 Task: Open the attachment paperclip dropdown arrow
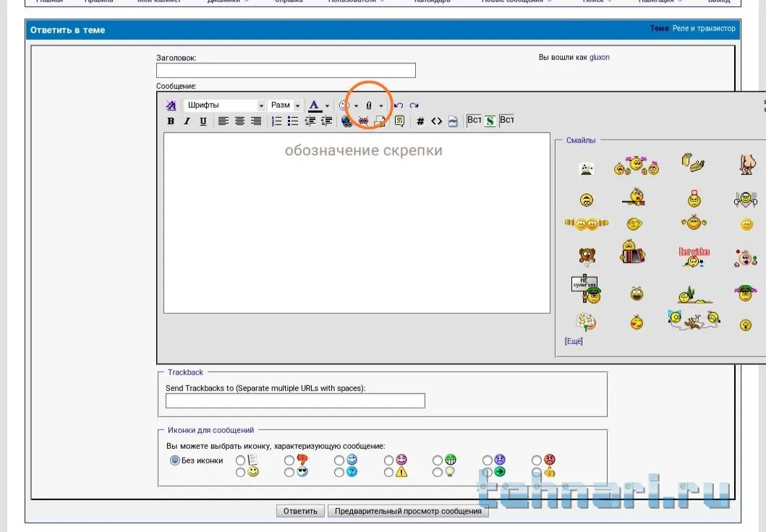pos(381,106)
